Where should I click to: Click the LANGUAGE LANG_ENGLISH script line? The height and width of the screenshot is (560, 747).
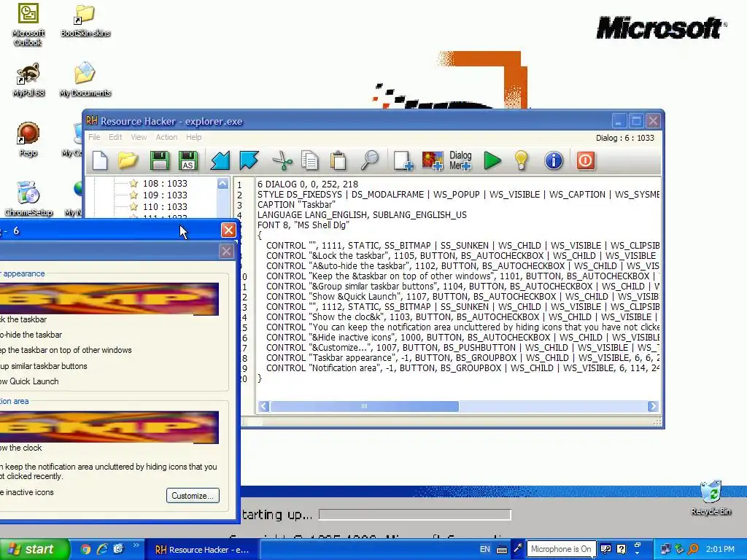[362, 215]
